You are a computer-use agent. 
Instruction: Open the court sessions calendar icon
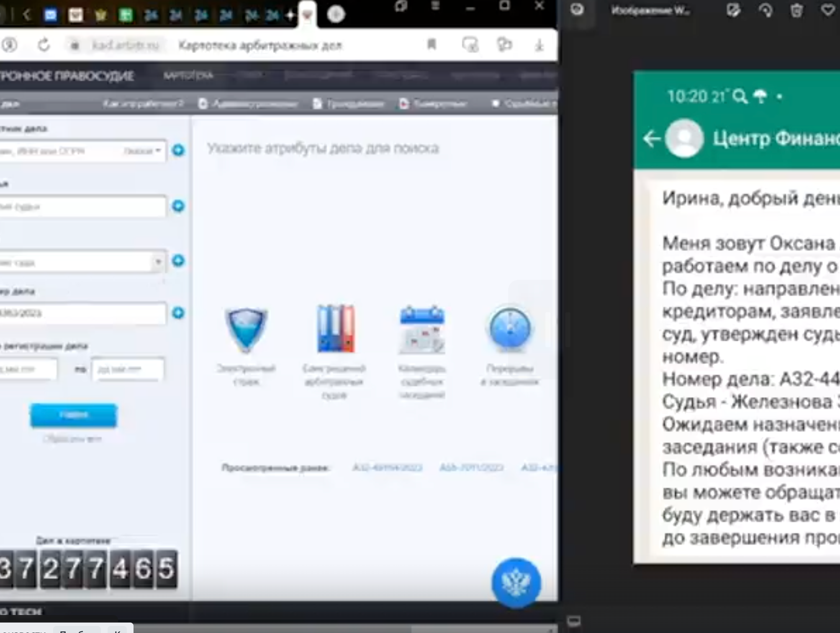pyautogui.click(x=421, y=331)
